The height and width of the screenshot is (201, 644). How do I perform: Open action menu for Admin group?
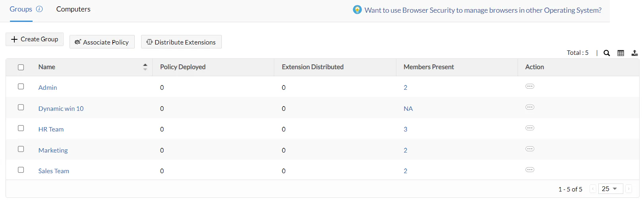530,86
